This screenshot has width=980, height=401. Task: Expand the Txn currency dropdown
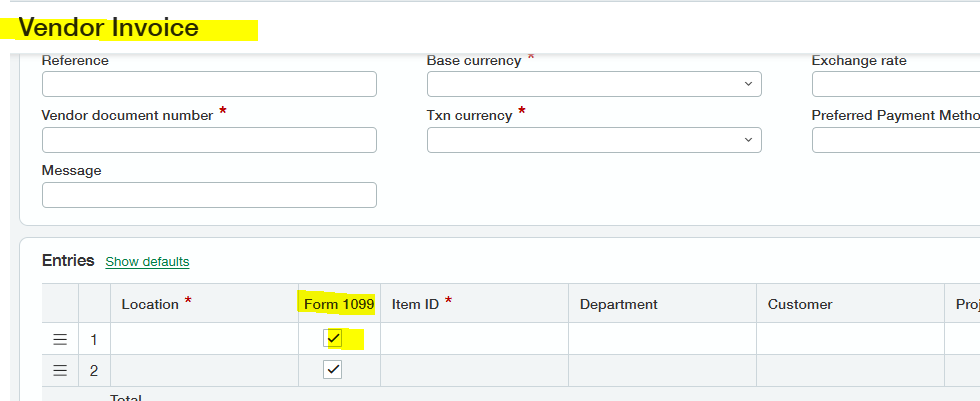[594, 140]
